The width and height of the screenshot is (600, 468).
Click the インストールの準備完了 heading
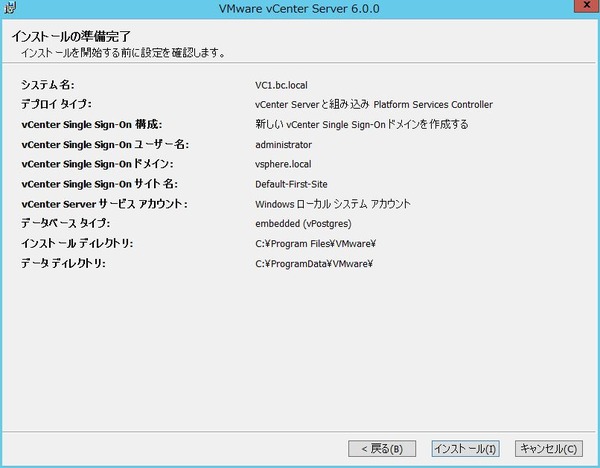tap(71, 37)
